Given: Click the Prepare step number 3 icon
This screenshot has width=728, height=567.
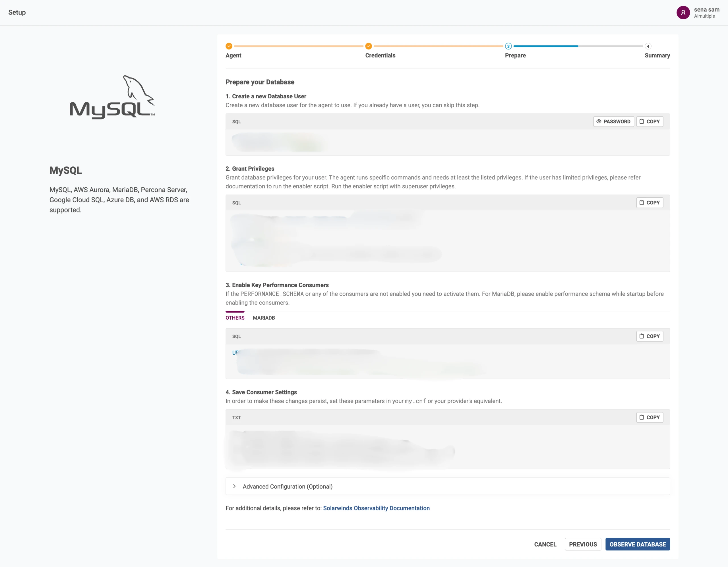Looking at the screenshot, I should [x=508, y=46].
